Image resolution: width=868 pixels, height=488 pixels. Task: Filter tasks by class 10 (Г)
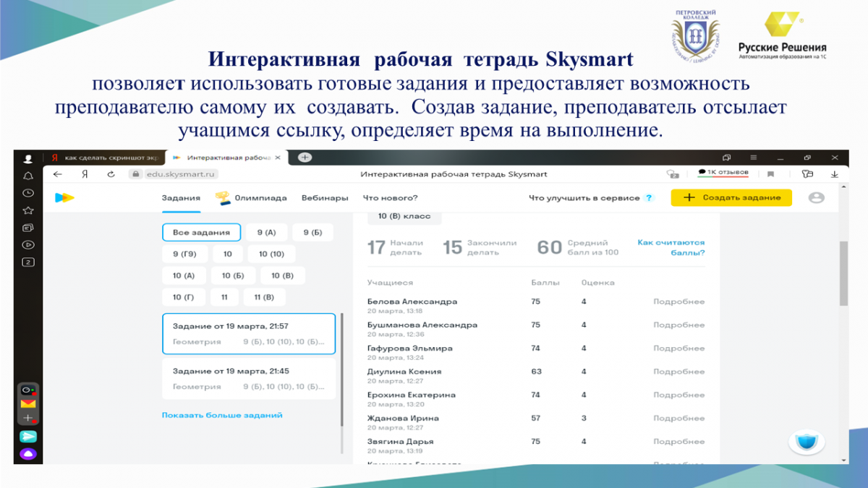184,297
